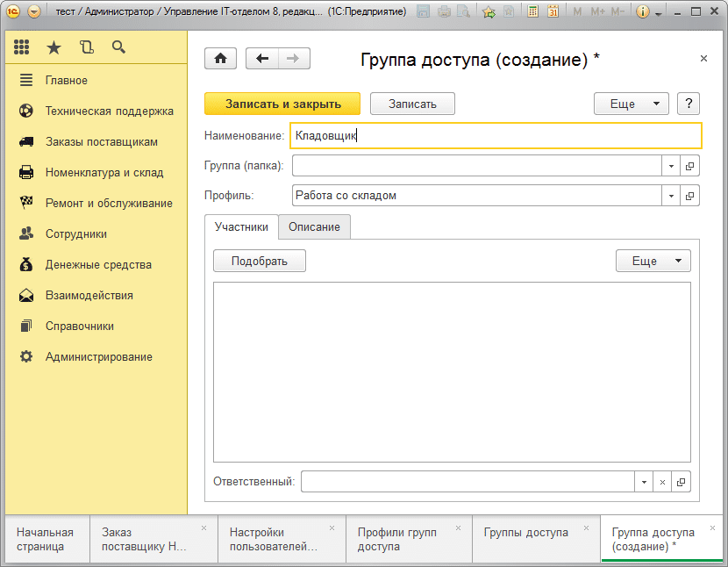Click the Записать button

pos(412,104)
